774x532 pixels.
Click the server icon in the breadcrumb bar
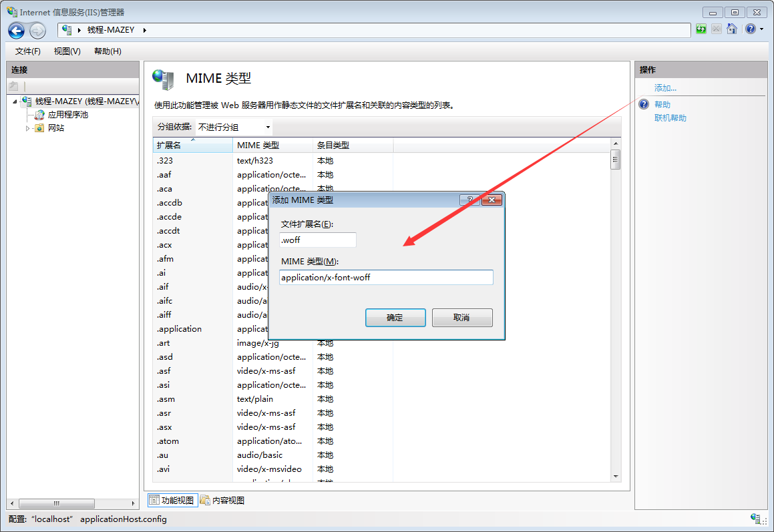pyautogui.click(x=66, y=29)
